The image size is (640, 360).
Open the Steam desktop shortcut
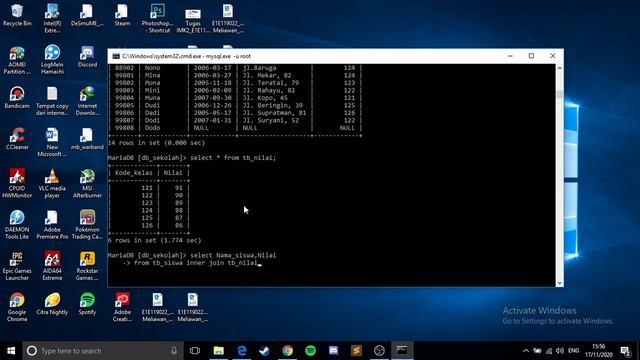pos(122,15)
